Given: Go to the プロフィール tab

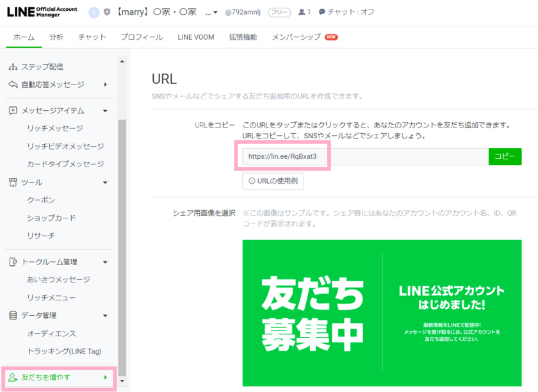Looking at the screenshot, I should click(x=142, y=37).
